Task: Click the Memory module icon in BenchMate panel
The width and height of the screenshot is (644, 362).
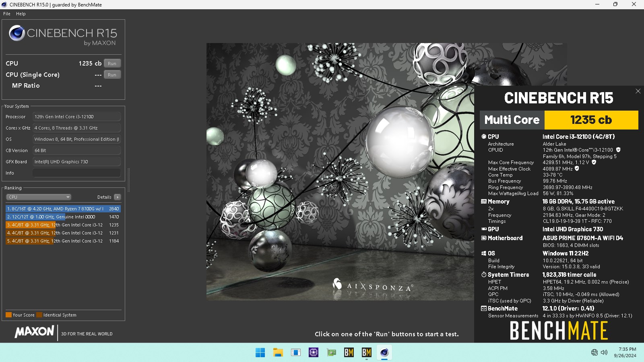Action: tap(484, 202)
